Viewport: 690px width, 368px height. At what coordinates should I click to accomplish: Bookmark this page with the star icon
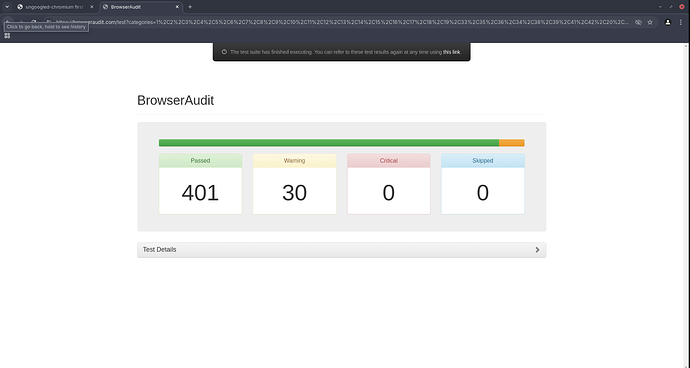point(650,22)
